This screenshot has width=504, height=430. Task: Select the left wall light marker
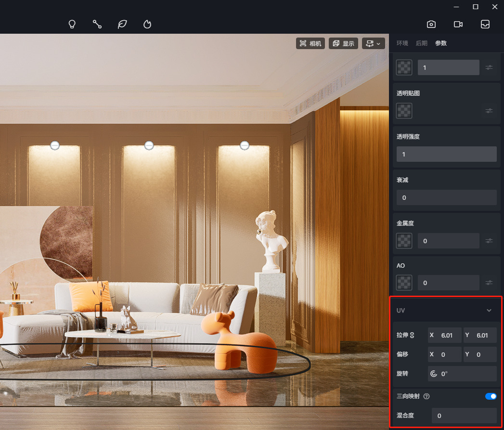(55, 145)
